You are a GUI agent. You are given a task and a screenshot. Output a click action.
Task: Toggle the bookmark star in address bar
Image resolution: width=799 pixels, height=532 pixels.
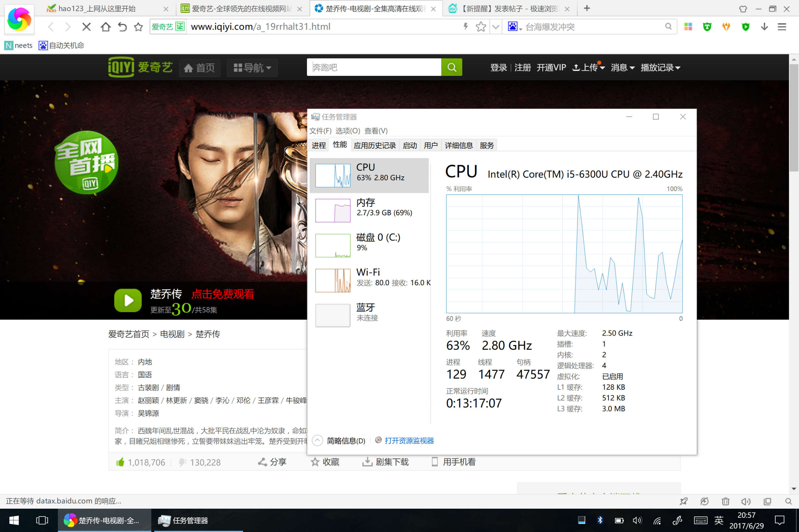(481, 27)
